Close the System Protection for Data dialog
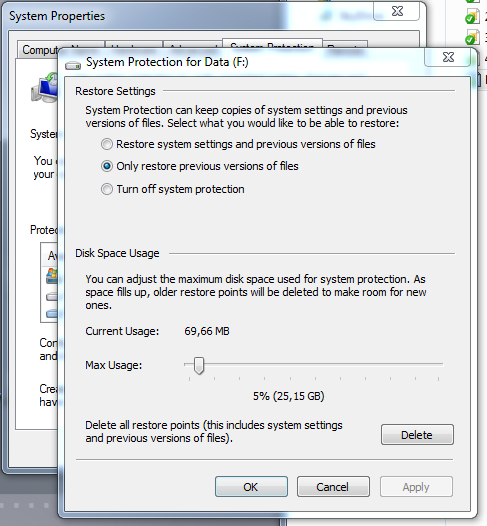The width and height of the screenshot is (487, 526). [x=448, y=57]
